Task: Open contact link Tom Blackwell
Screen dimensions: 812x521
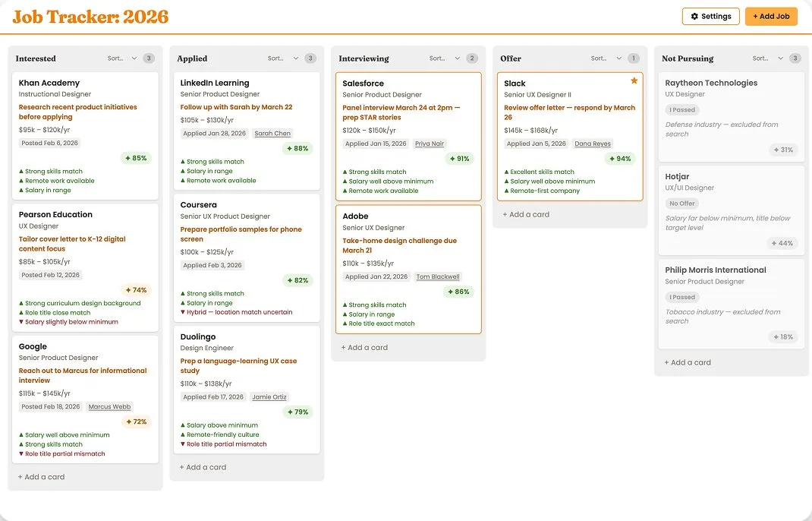Action: pos(438,277)
